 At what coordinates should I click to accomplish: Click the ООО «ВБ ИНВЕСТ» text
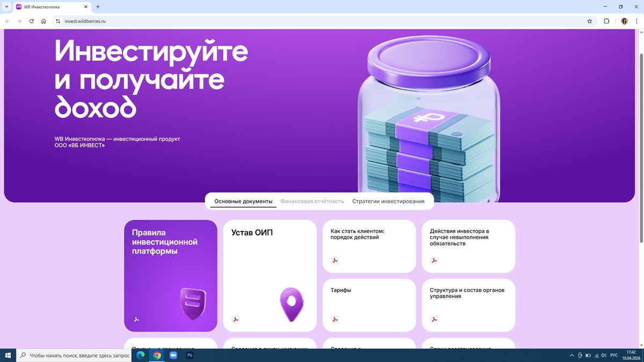[x=79, y=145]
